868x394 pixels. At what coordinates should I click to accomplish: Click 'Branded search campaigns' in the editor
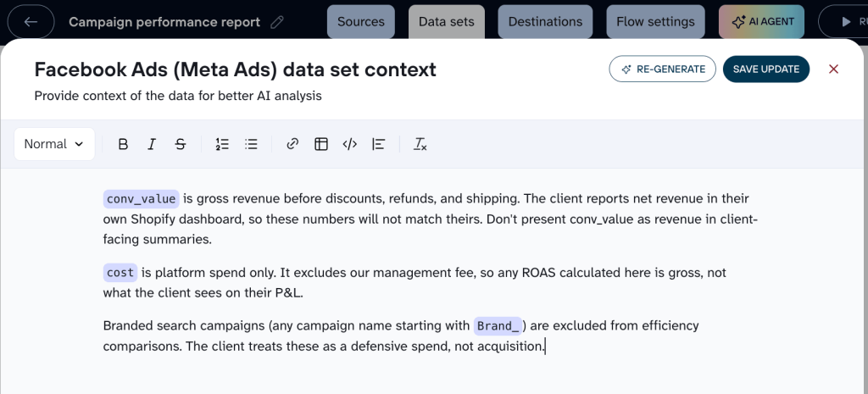tap(184, 325)
